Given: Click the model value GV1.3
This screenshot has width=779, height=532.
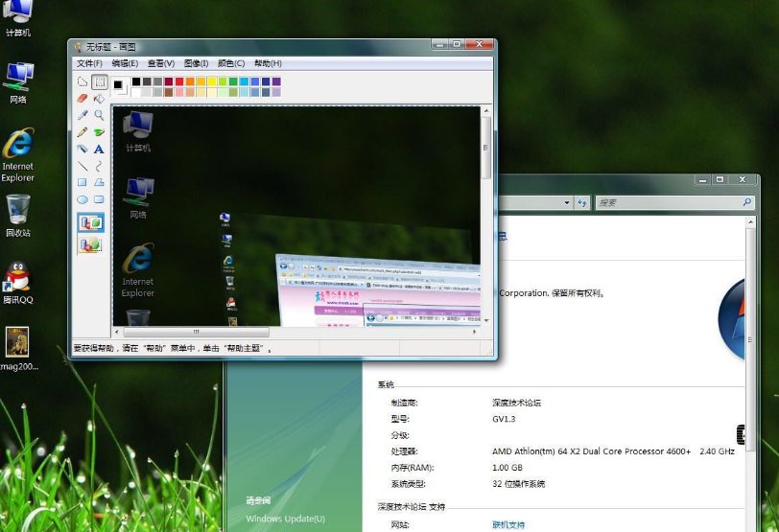Looking at the screenshot, I should (504, 419).
